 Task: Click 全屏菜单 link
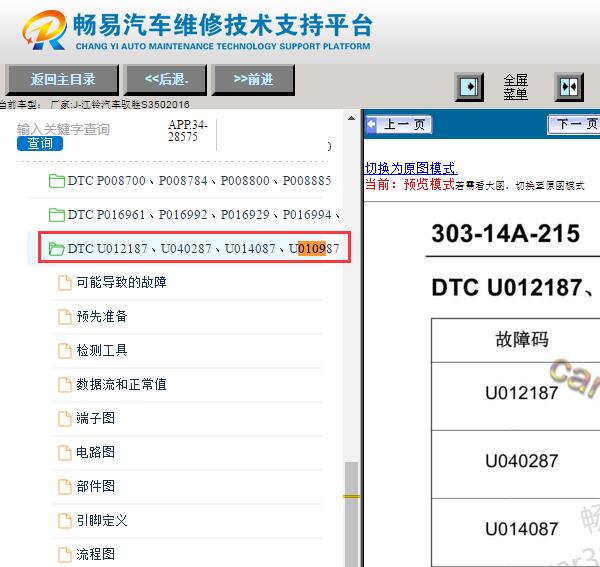(515, 87)
